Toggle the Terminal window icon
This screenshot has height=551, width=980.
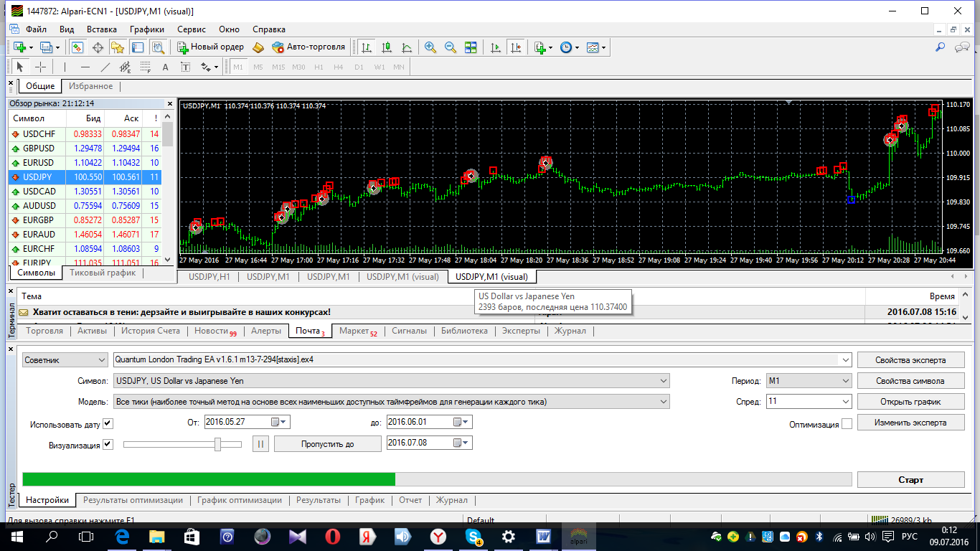[x=138, y=47]
